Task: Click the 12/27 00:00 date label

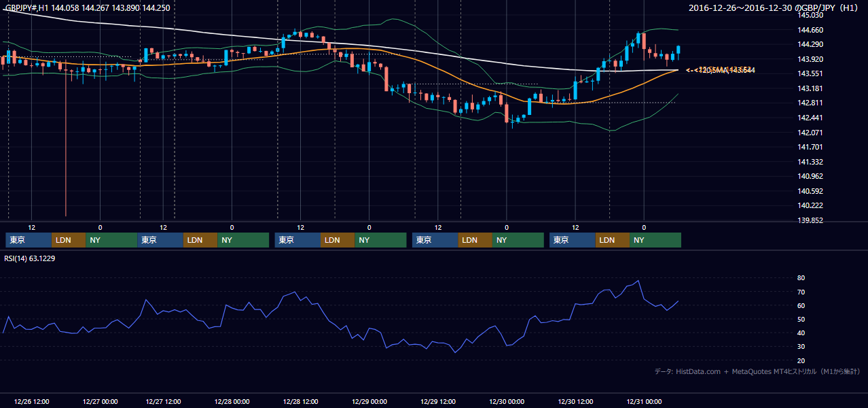Action: click(99, 402)
